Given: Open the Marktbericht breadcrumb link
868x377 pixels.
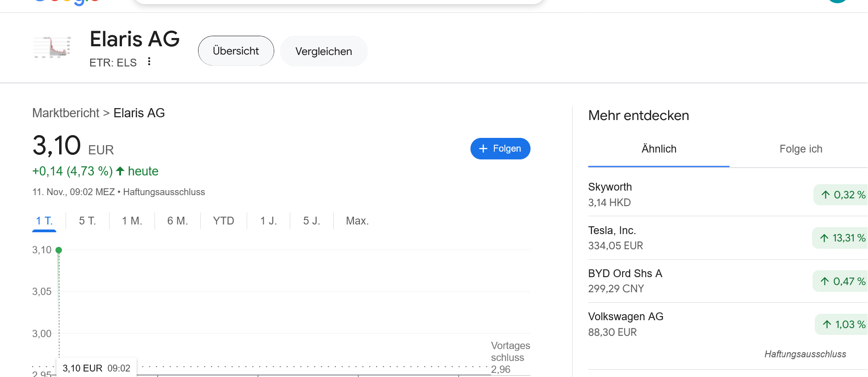Looking at the screenshot, I should (66, 113).
